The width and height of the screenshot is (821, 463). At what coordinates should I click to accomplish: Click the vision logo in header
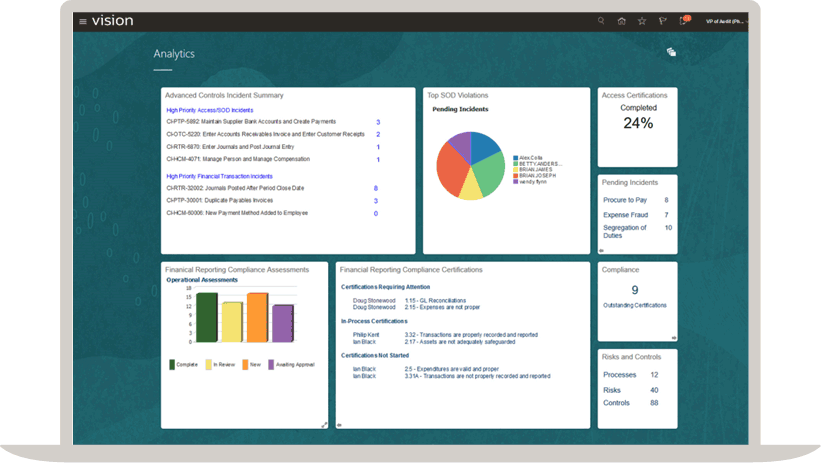tap(112, 21)
